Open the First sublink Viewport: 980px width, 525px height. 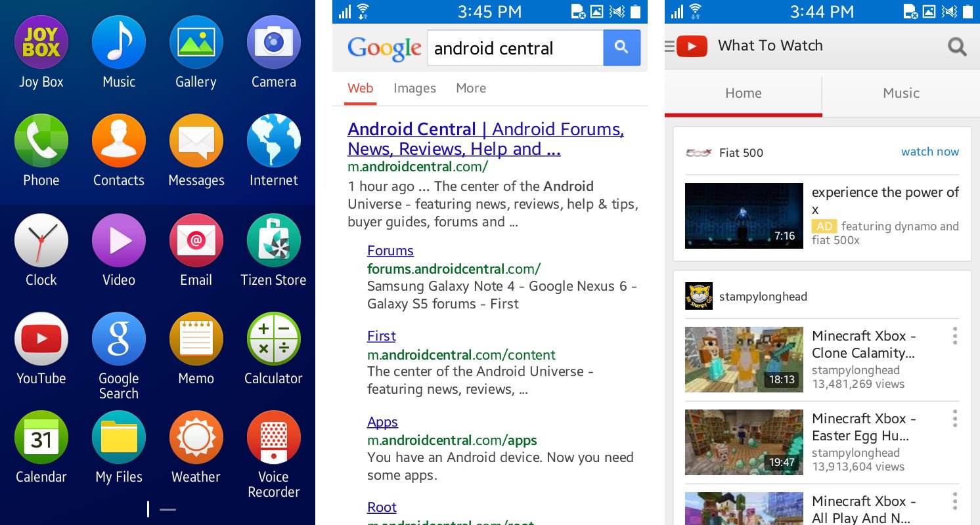[x=382, y=336]
